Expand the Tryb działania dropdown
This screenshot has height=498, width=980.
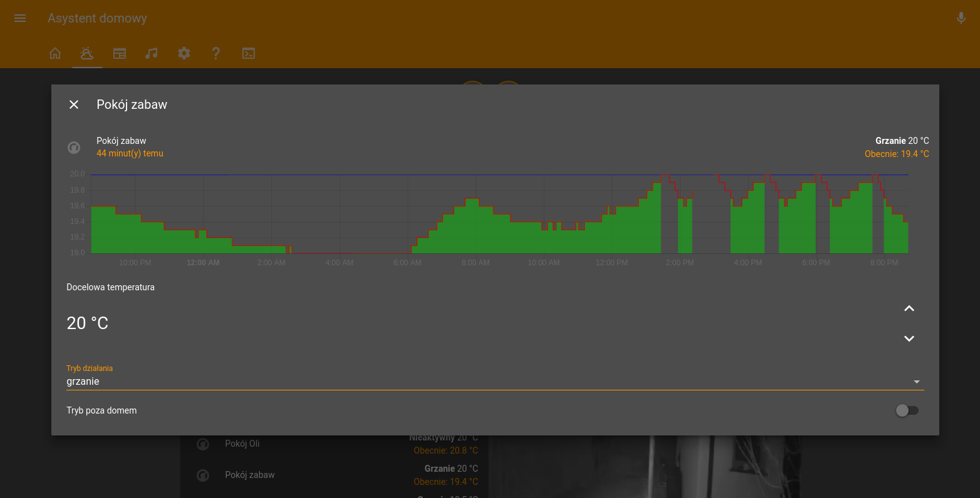click(917, 382)
